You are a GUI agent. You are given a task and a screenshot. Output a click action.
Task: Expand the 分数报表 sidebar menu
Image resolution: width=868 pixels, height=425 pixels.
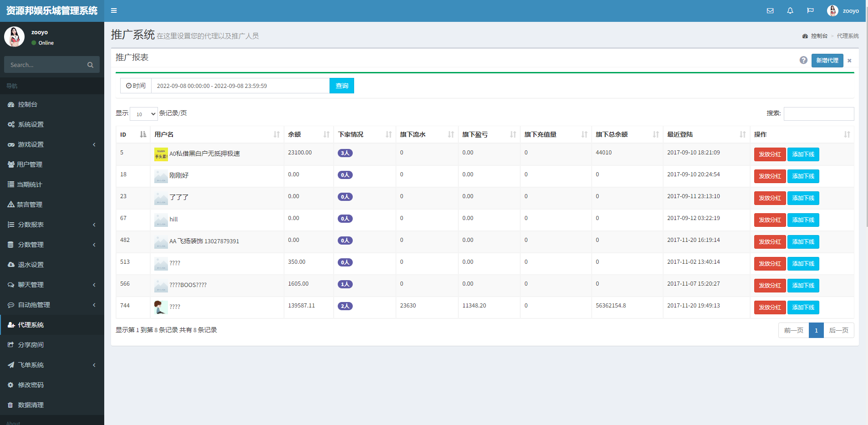[x=52, y=225]
